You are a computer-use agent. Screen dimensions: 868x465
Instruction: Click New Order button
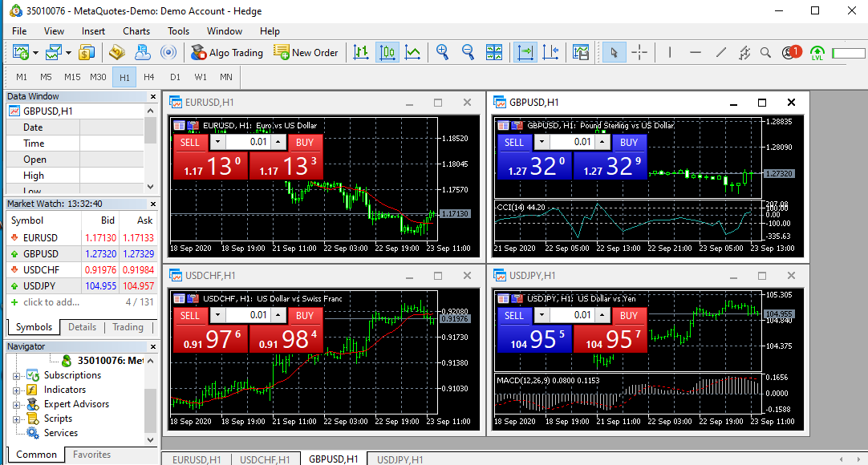tap(306, 53)
